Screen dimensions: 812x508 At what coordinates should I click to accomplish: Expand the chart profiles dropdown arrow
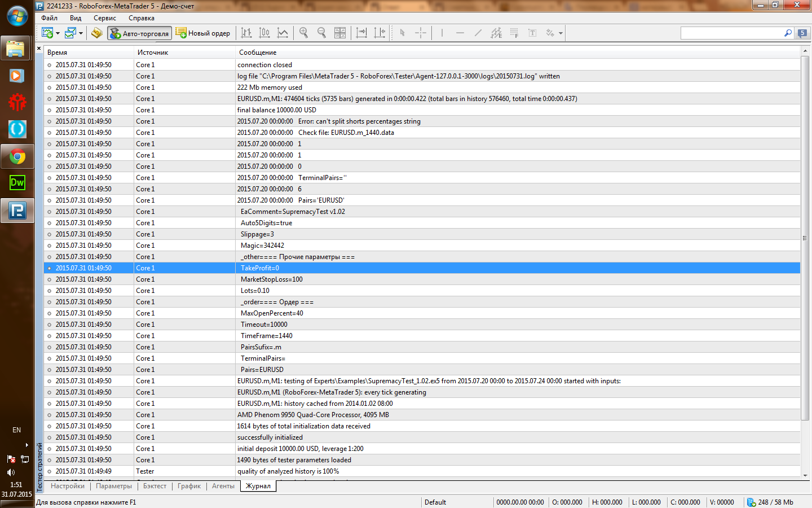[81, 33]
